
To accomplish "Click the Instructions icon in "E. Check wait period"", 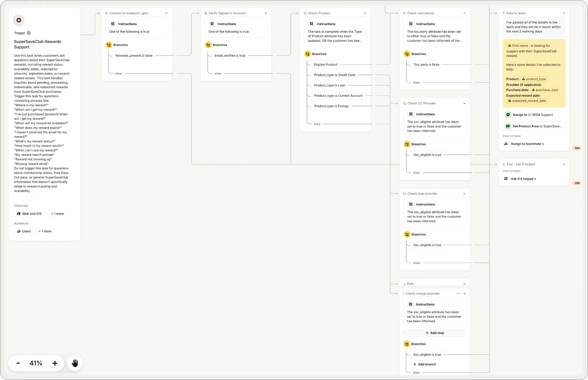I will click(x=411, y=24).
